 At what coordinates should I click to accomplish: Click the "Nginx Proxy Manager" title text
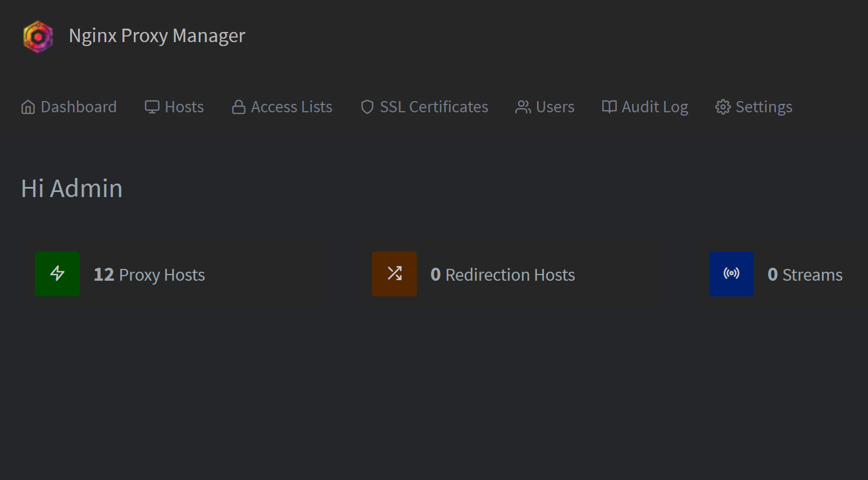tap(157, 36)
